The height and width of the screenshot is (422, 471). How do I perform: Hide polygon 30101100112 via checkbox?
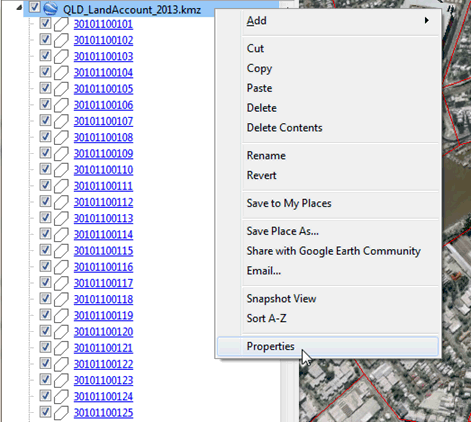tap(45, 201)
